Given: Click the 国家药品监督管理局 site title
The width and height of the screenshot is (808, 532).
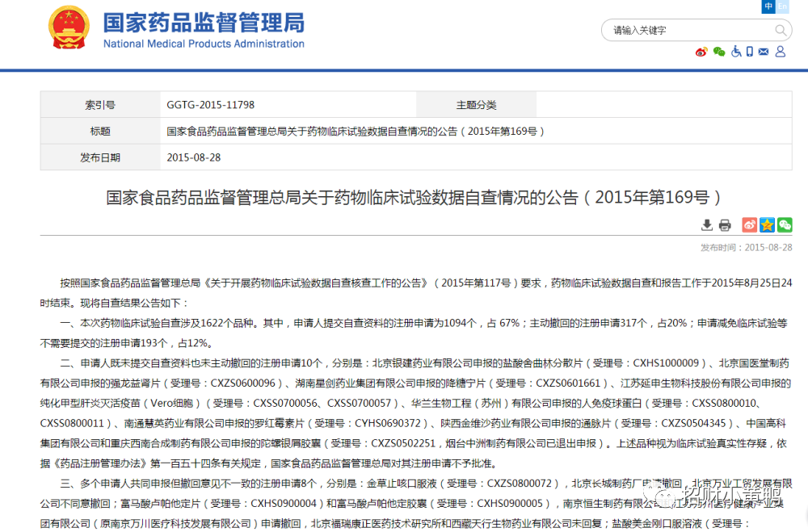Looking at the screenshot, I should pyautogui.click(x=203, y=23).
